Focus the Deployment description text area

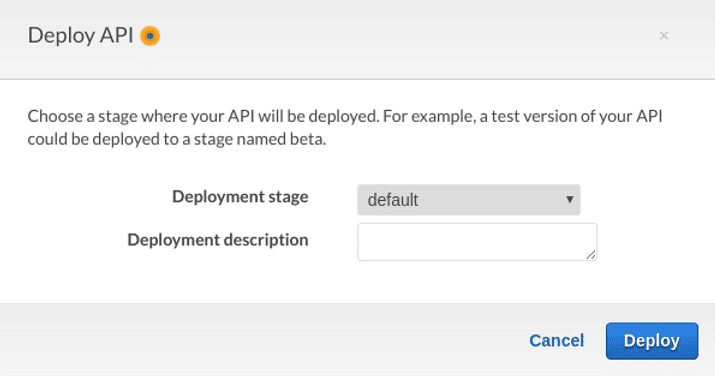coord(477,242)
